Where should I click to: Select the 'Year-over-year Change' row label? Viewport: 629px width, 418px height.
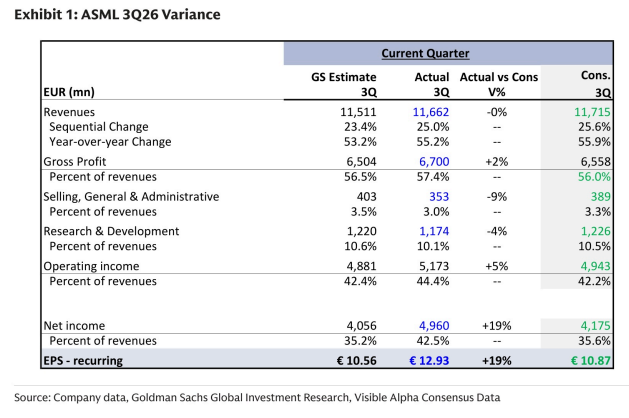coord(110,142)
